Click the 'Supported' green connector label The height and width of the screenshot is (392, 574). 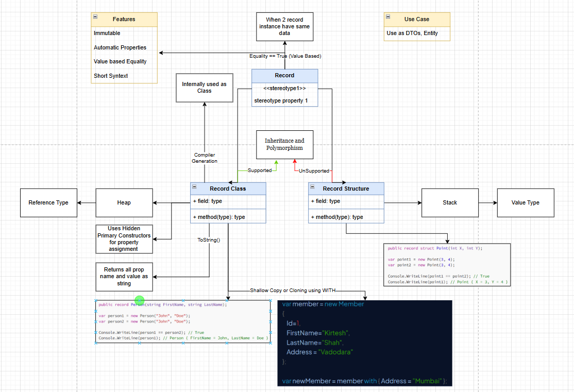click(x=259, y=171)
